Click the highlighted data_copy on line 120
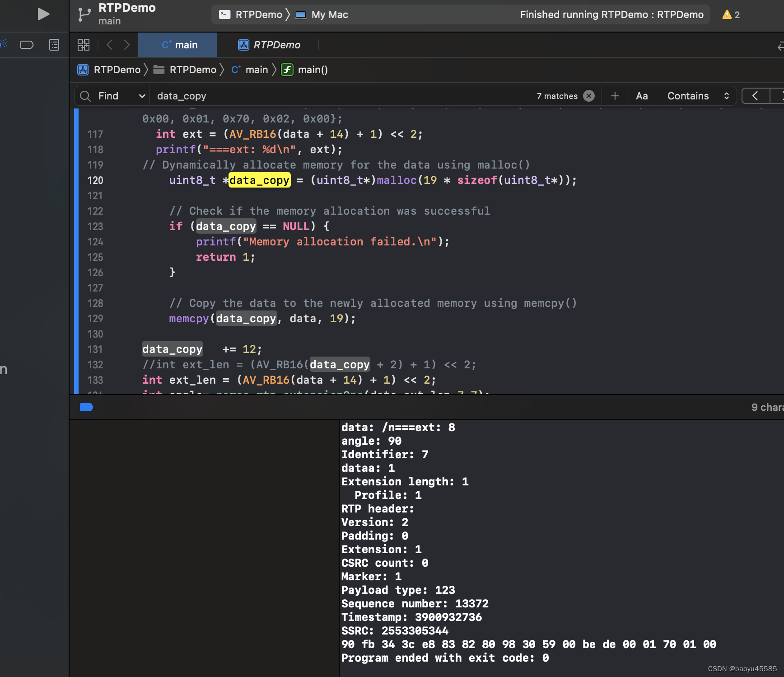Screen dimensions: 784x677 pos(259,180)
